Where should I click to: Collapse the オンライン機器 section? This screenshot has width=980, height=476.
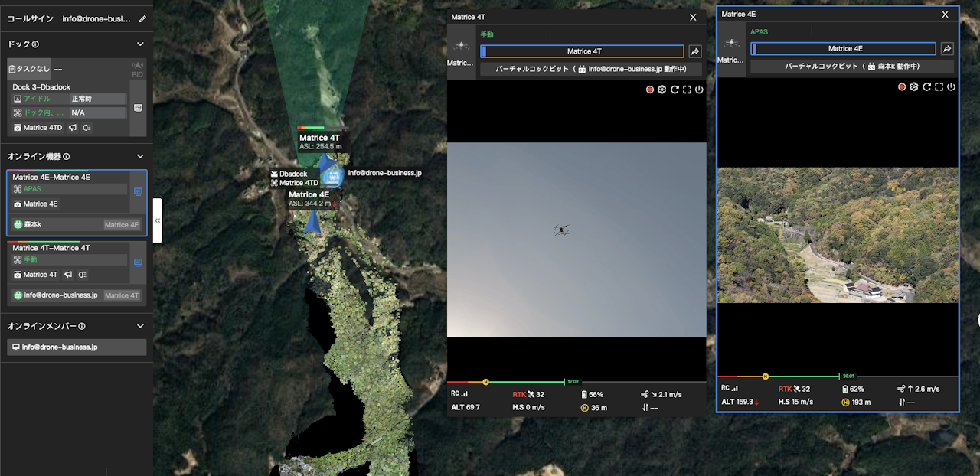click(140, 156)
